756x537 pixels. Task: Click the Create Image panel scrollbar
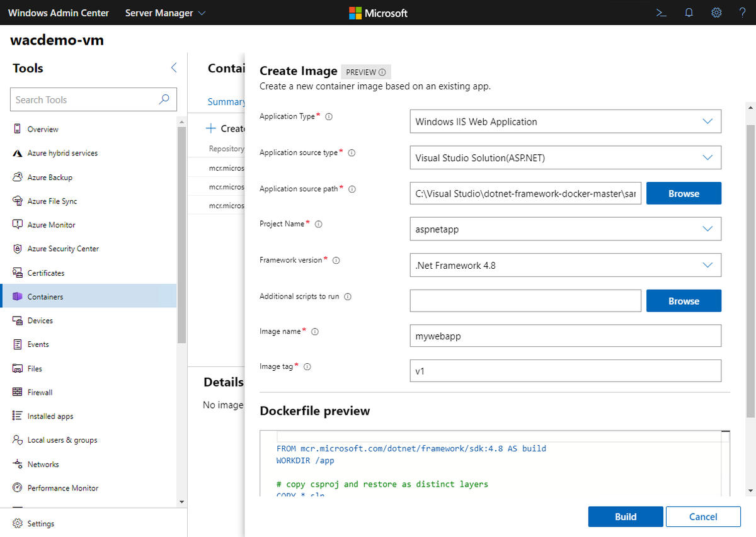[x=750, y=271]
